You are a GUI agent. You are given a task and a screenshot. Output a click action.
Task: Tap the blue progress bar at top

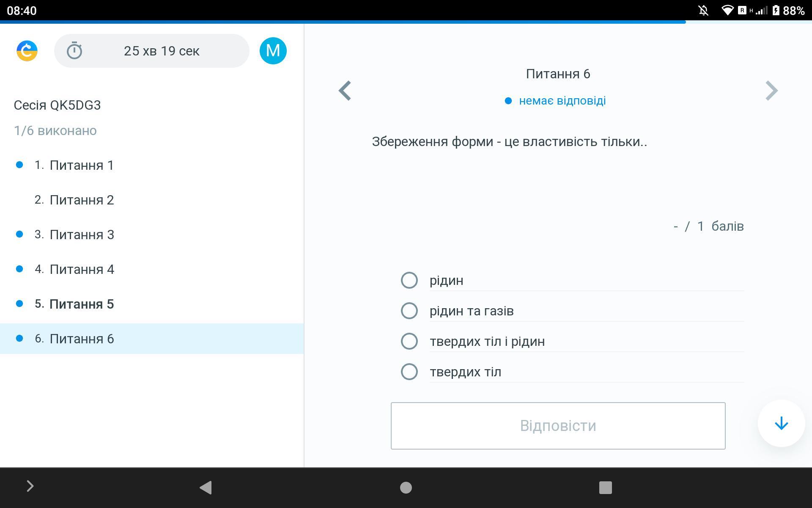pos(343,22)
